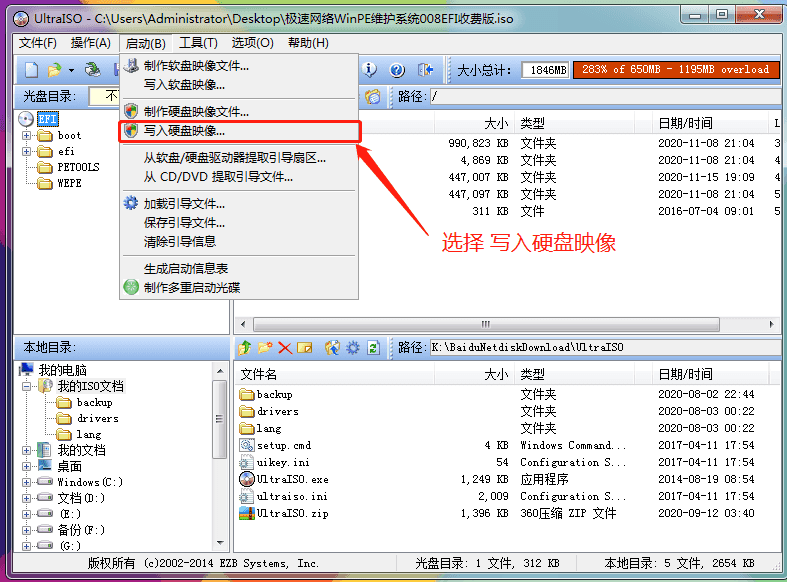787x582 pixels.
Task: Select UltraISO.exe in local file list
Action: (x=292, y=479)
